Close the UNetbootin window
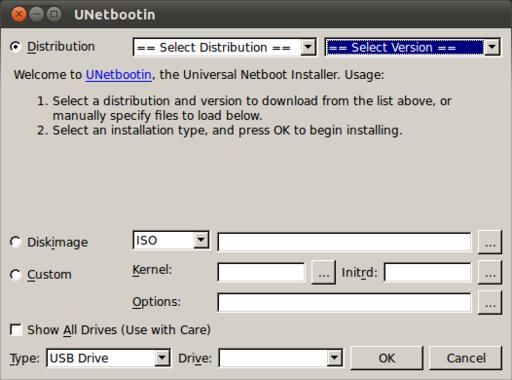This screenshot has height=380, width=512. coord(19,14)
